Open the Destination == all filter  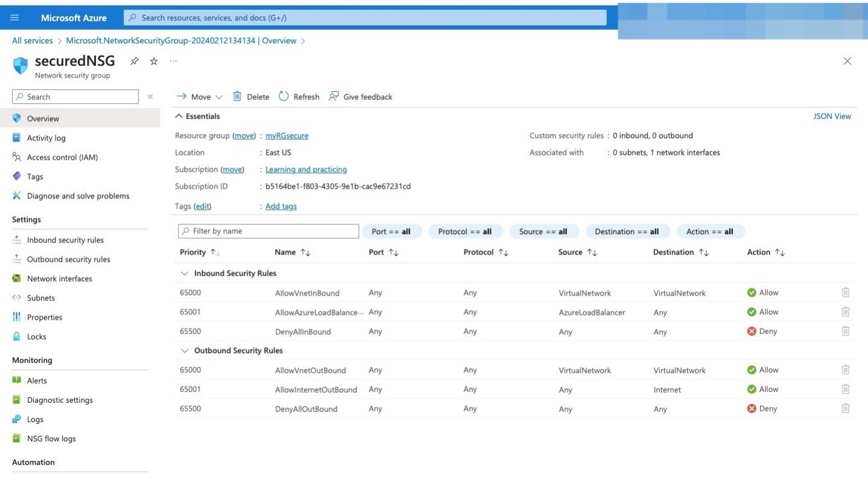[627, 232]
